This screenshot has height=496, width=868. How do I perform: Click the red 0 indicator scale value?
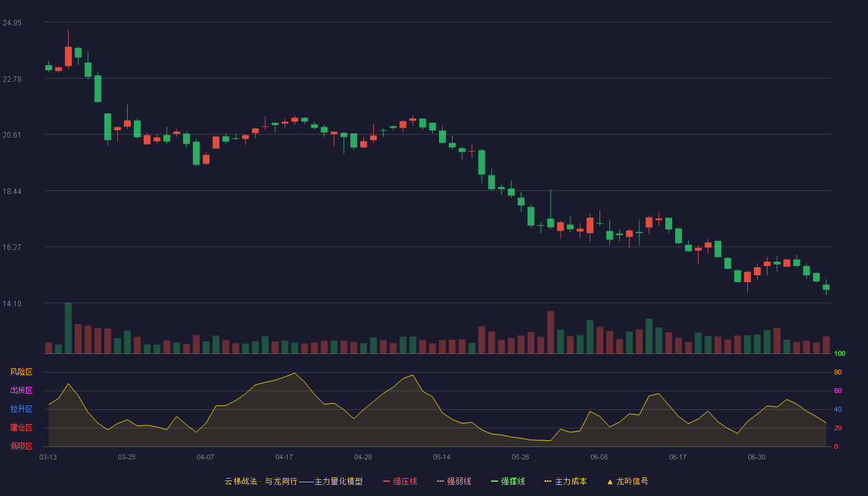pyautogui.click(x=836, y=446)
